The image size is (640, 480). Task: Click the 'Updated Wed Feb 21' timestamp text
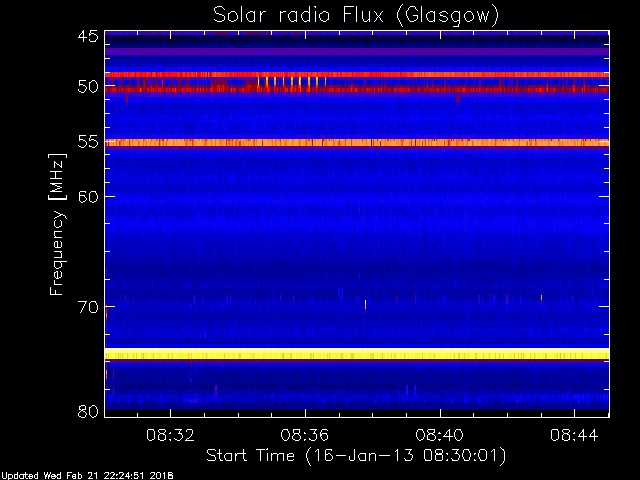click(x=87, y=476)
